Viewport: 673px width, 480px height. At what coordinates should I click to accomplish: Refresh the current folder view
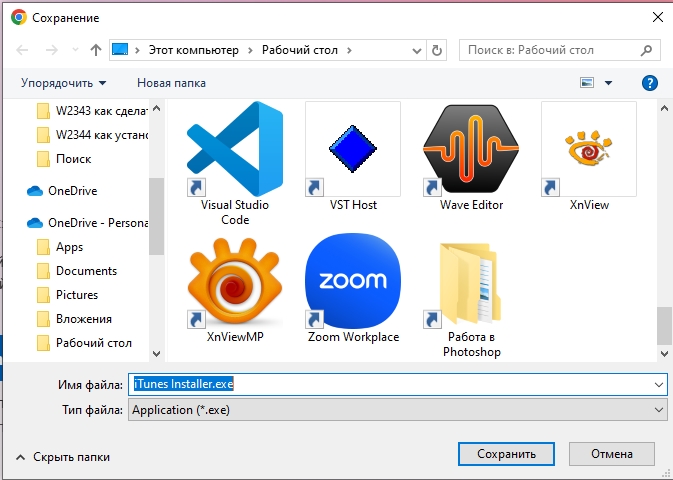437,50
